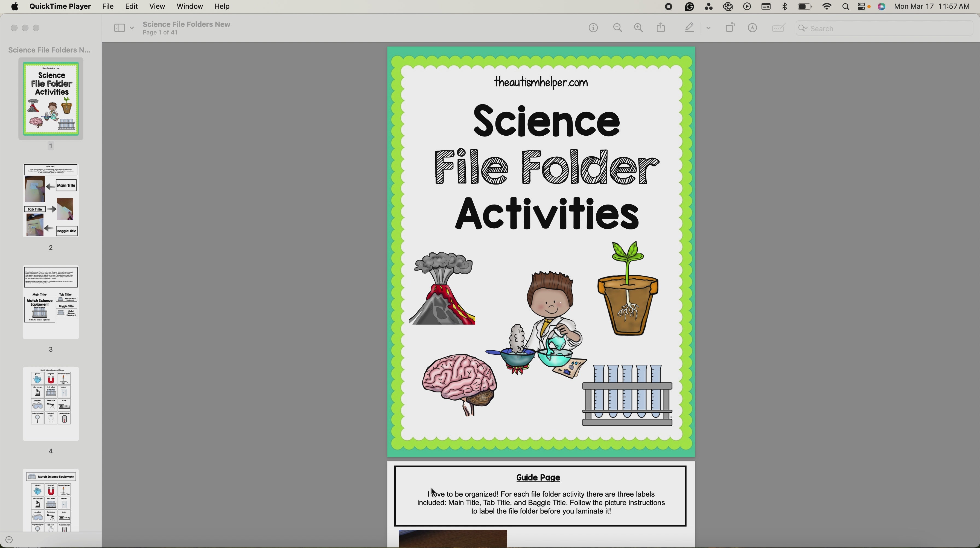
Task: Open the View menu
Action: click(157, 6)
